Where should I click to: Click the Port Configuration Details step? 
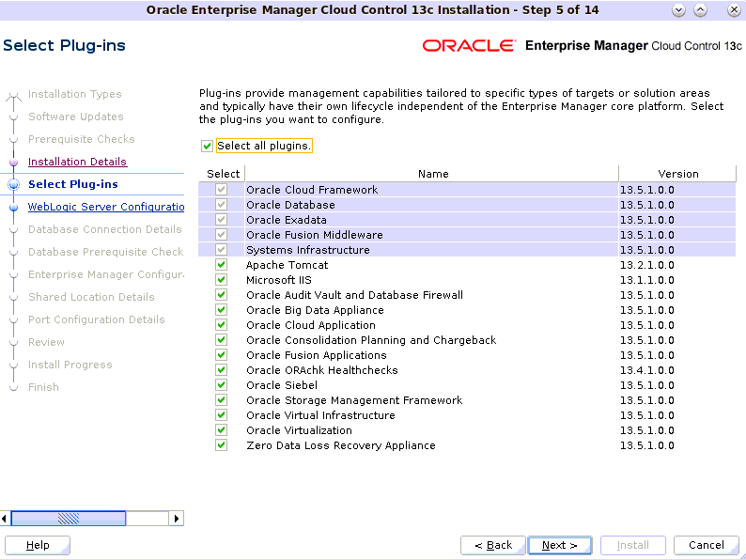pyautogui.click(x=97, y=319)
